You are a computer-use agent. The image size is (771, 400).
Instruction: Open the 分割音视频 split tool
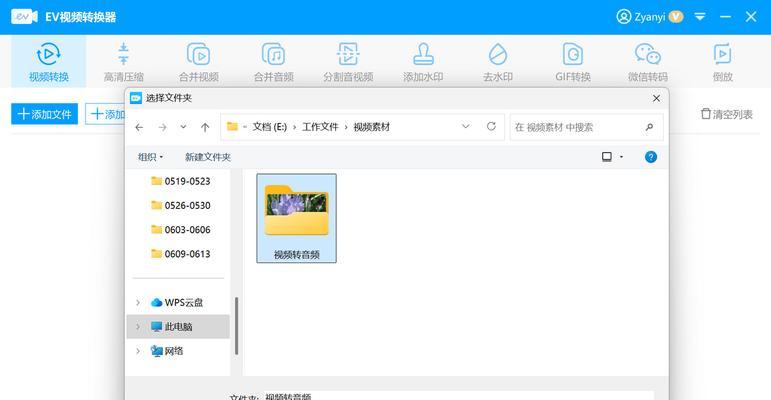tap(348, 62)
